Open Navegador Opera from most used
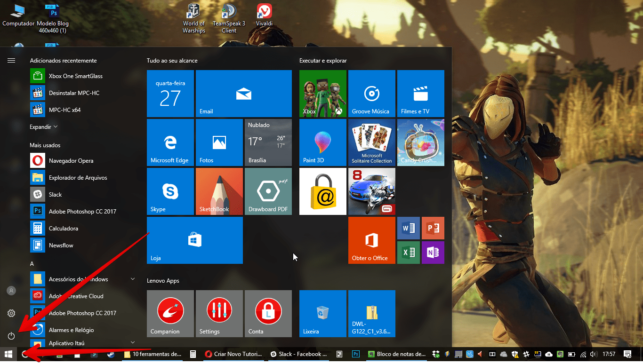This screenshot has width=643, height=364. (80, 160)
